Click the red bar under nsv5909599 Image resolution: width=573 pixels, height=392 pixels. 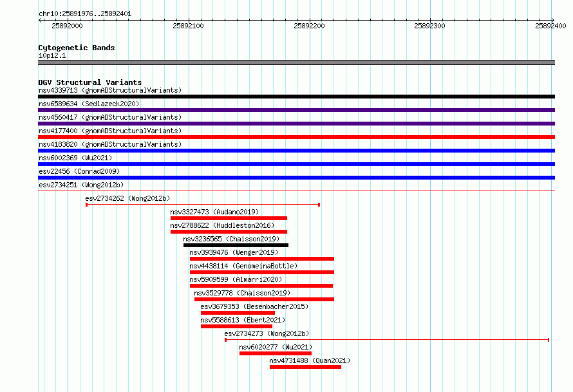261,286
